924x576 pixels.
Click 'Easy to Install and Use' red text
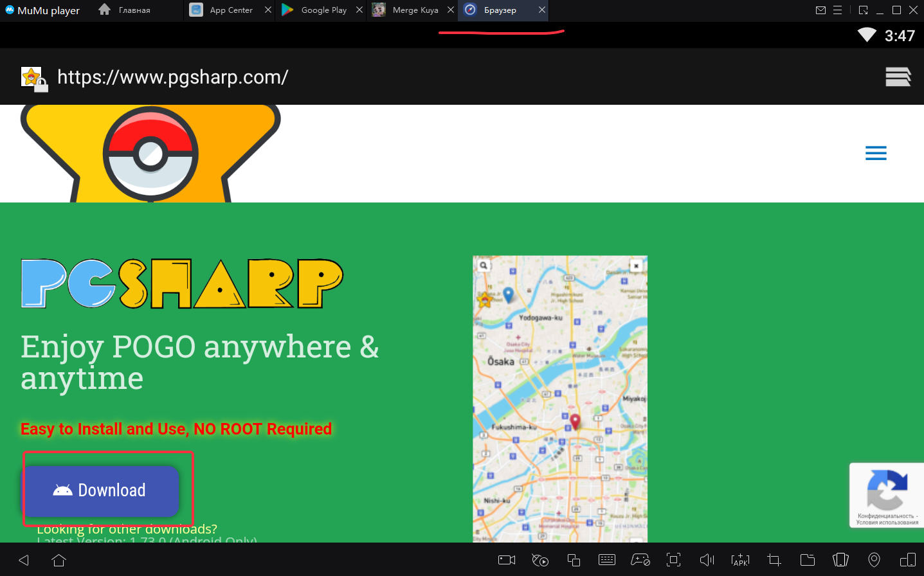click(x=176, y=429)
